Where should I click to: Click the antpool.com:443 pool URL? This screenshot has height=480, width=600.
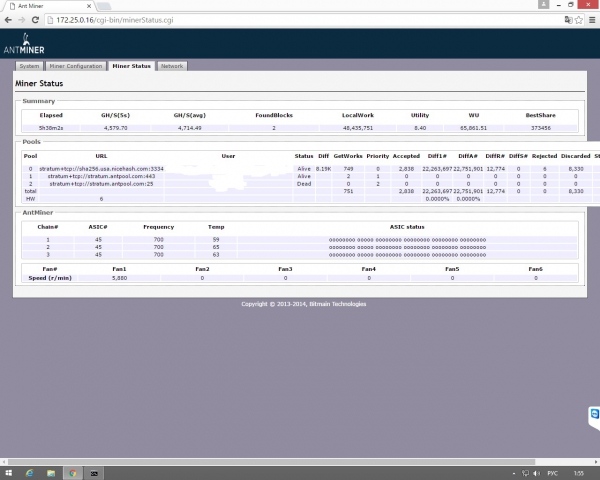coord(101,176)
